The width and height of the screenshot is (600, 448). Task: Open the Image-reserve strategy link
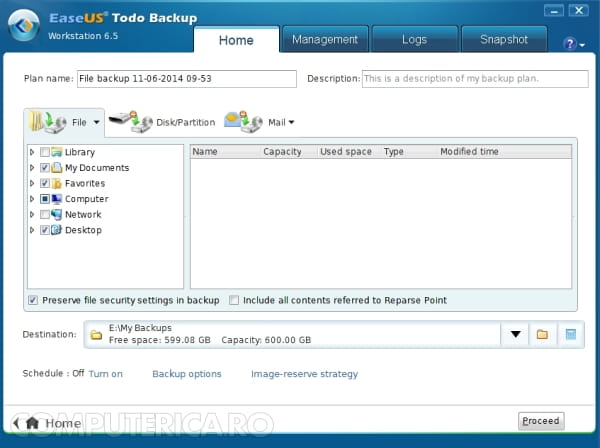305,374
